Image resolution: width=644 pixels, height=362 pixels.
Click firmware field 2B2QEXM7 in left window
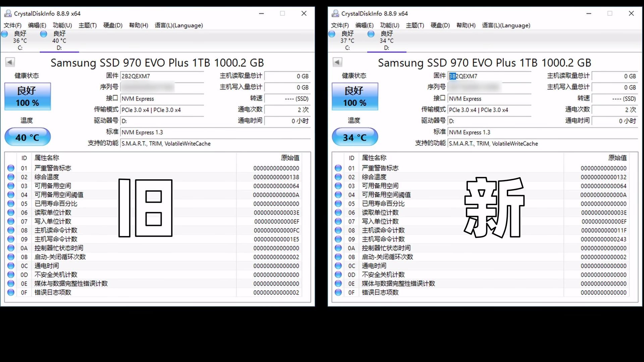click(162, 76)
